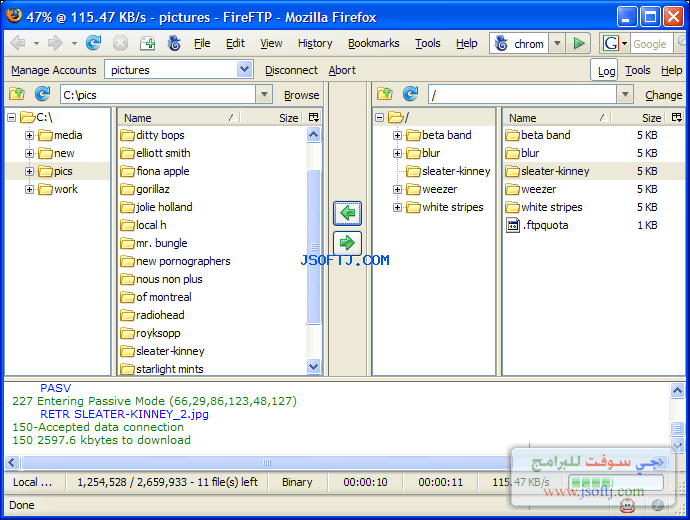
Task: Go up one local directory icon
Action: [x=17, y=94]
